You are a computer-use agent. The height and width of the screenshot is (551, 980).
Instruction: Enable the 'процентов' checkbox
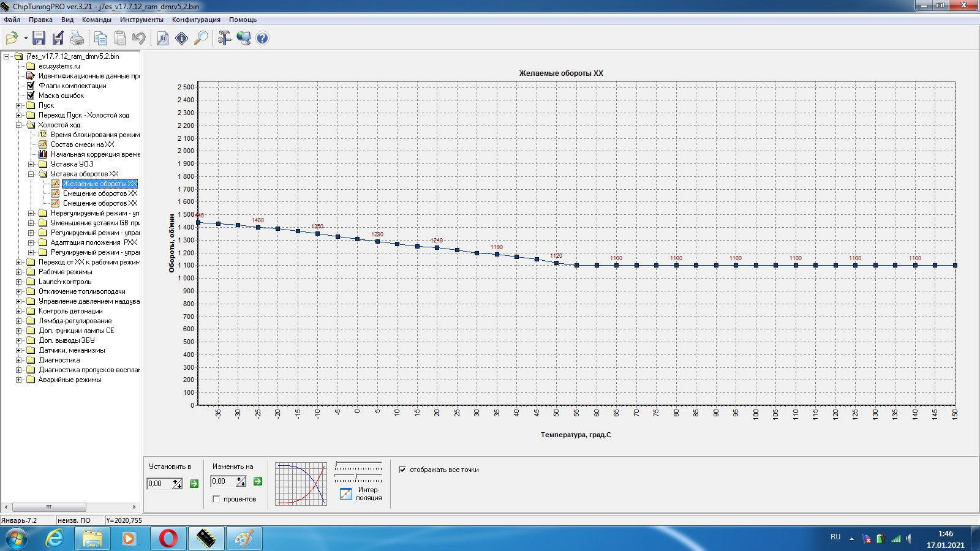(x=216, y=499)
